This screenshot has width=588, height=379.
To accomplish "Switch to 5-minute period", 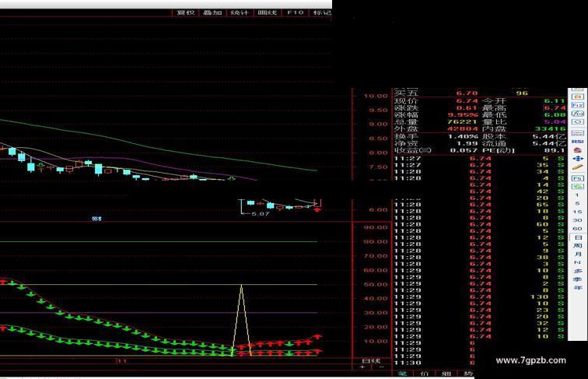I will tap(577, 203).
